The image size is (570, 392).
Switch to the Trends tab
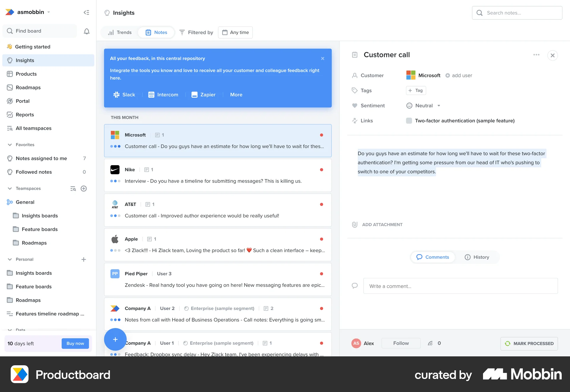[x=120, y=32]
